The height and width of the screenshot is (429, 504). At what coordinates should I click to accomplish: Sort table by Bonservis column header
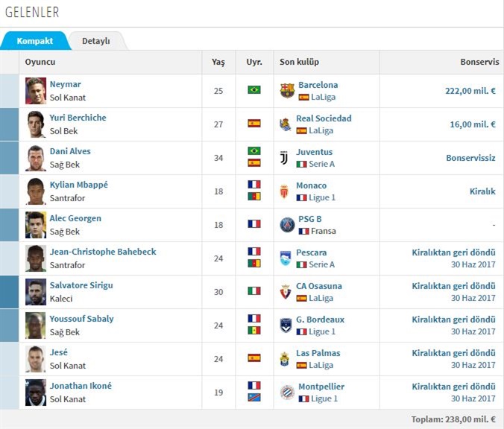tap(477, 62)
